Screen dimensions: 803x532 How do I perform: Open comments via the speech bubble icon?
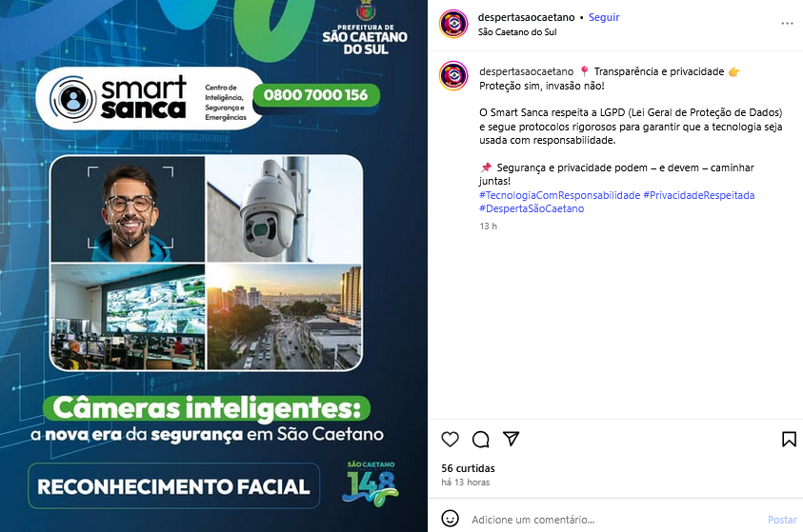(480, 439)
